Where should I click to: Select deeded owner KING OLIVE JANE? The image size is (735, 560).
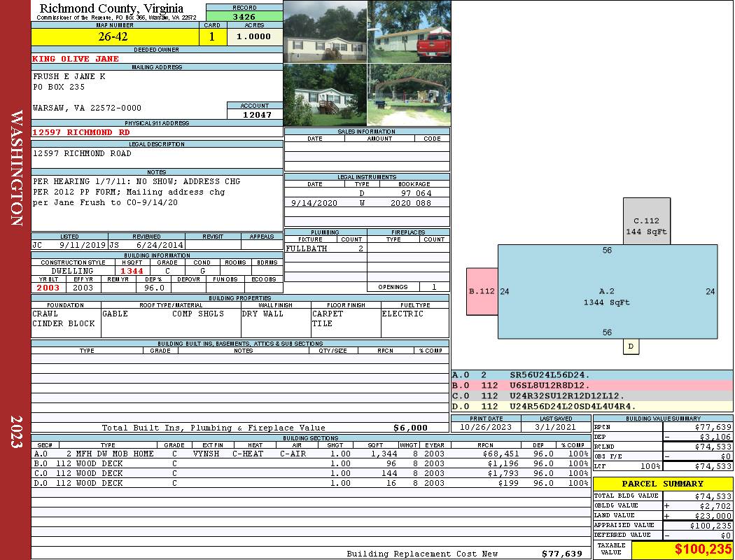(76, 59)
